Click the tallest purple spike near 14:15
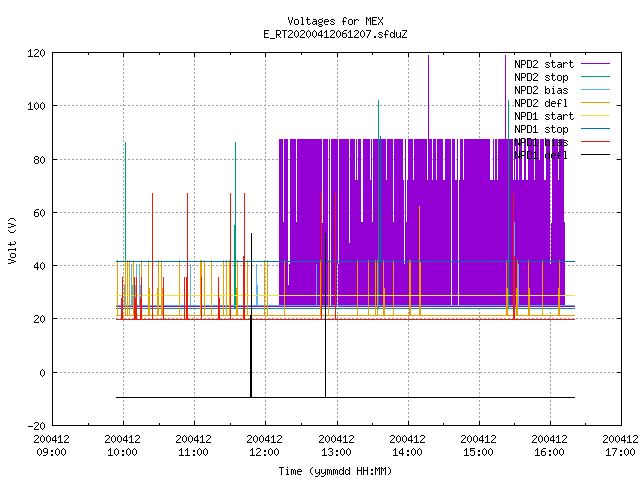 429,96
